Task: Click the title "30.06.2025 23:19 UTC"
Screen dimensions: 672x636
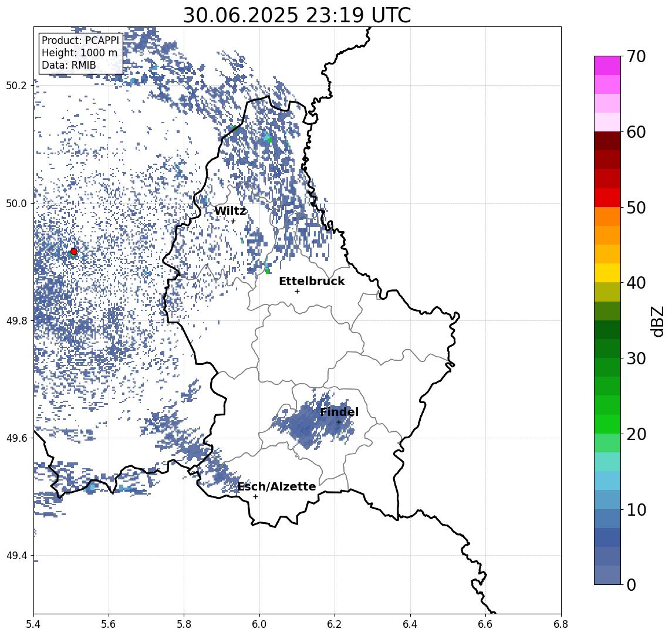Action: click(297, 15)
